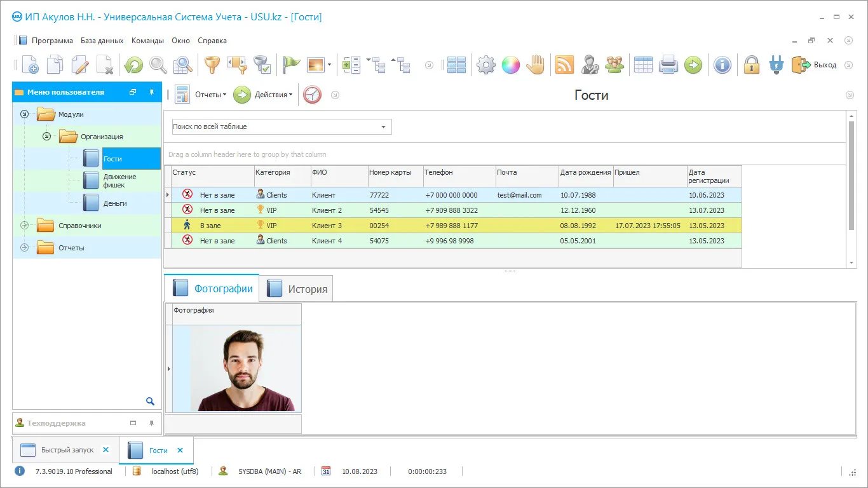The image size is (868, 488).
Task: Click the test@mail.com email cell
Action: tap(527, 195)
